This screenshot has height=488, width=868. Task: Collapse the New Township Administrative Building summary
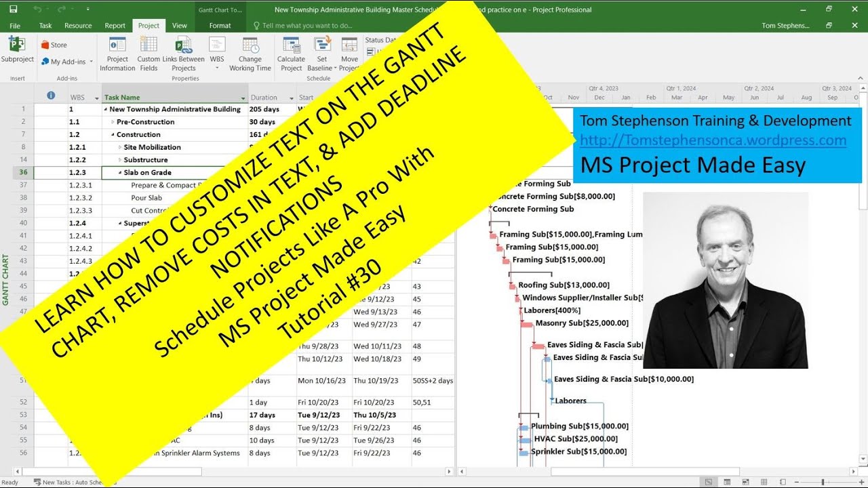click(x=105, y=109)
